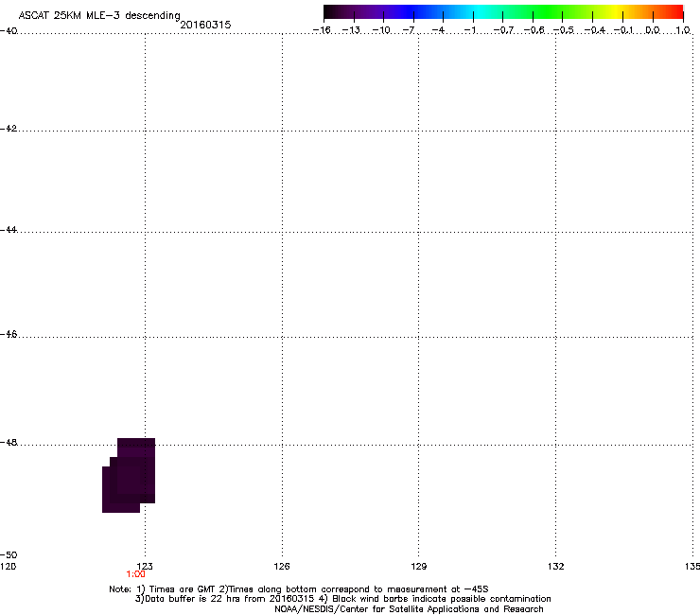
Task: Click the latitude label -46
Action: pyautogui.click(x=9, y=335)
